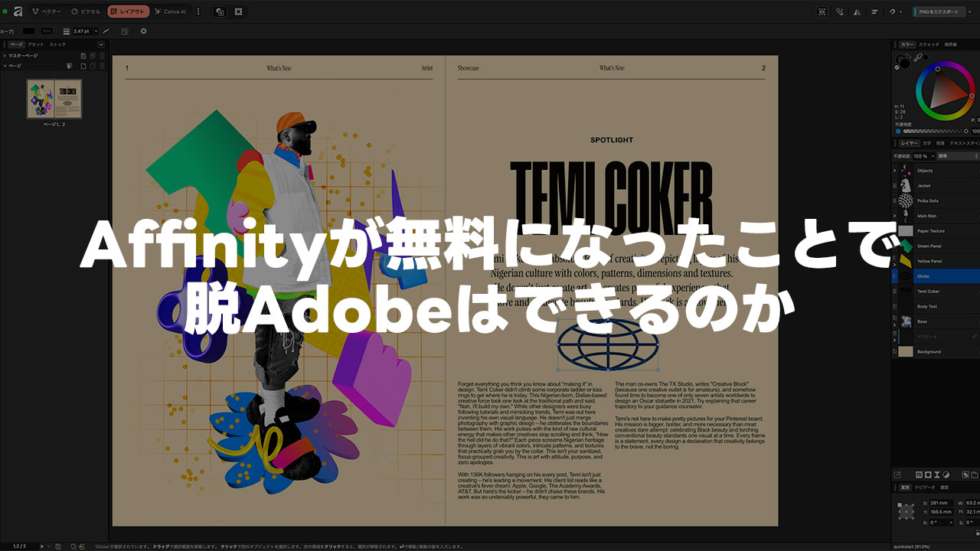
Task: Hide the Globe layer
Action: (978, 275)
